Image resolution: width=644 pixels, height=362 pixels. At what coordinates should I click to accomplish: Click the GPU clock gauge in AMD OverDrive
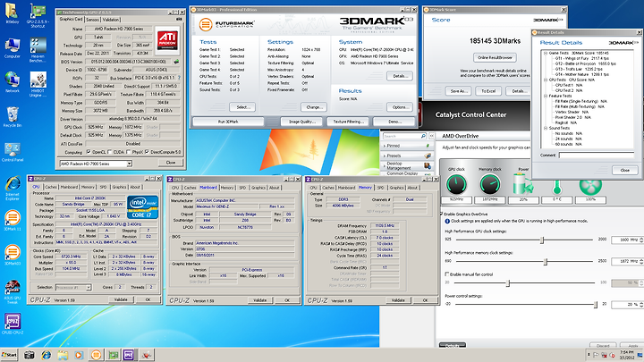coord(456,184)
